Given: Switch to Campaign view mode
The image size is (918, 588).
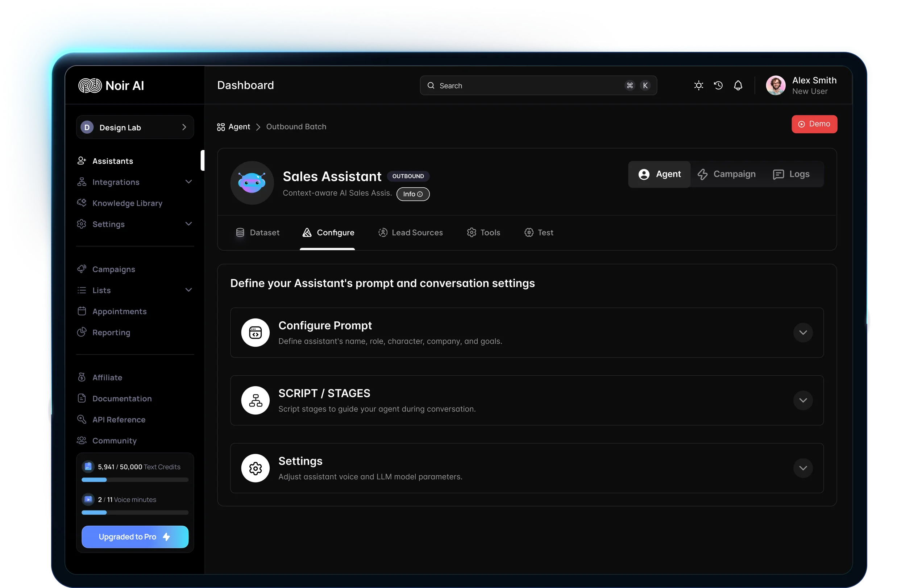Looking at the screenshot, I should tap(727, 174).
